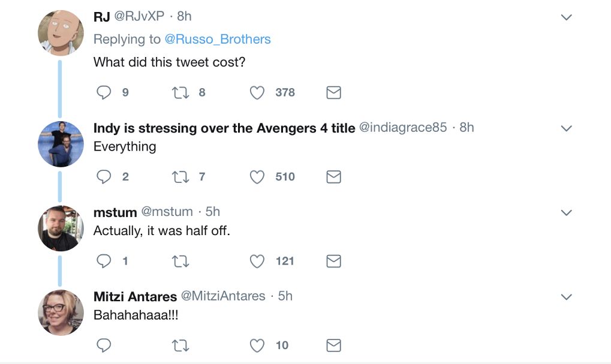
Task: Like the 'Everything' tweet
Action: 257,176
